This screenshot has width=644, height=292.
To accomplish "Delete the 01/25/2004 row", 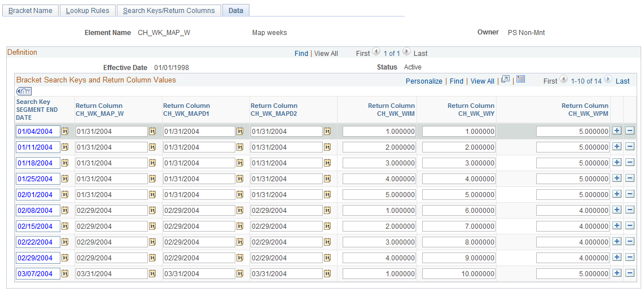I will point(630,178).
